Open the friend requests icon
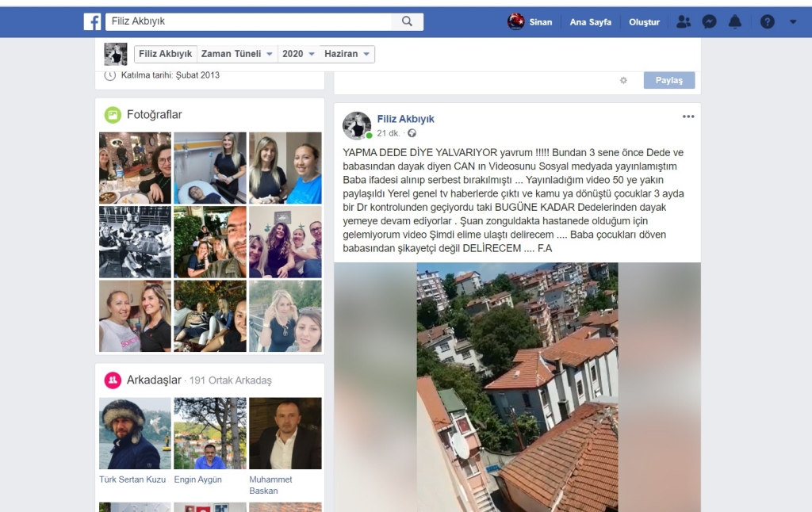The height and width of the screenshot is (512, 812). [683, 22]
